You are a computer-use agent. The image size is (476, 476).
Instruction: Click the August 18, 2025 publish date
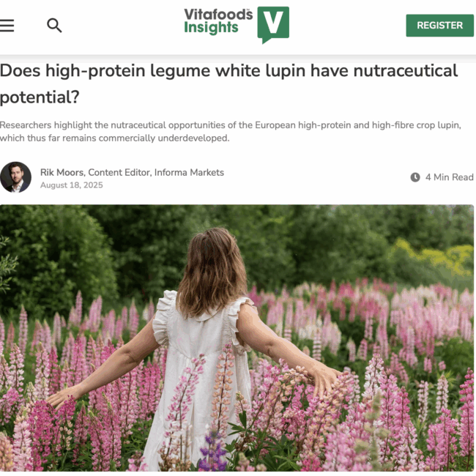click(72, 185)
